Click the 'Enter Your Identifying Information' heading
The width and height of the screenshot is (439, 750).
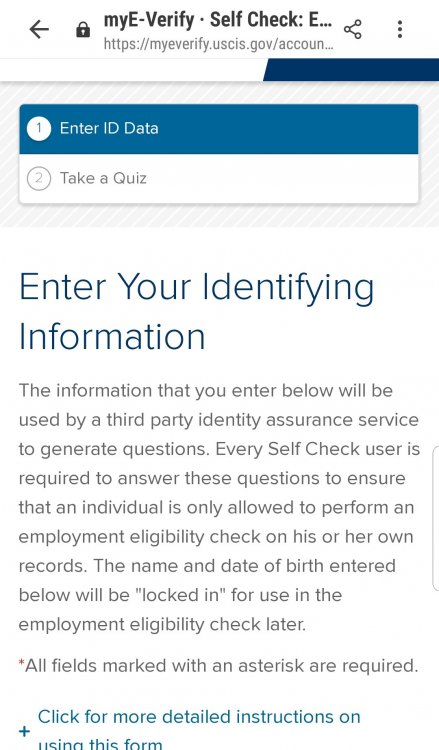197,312
